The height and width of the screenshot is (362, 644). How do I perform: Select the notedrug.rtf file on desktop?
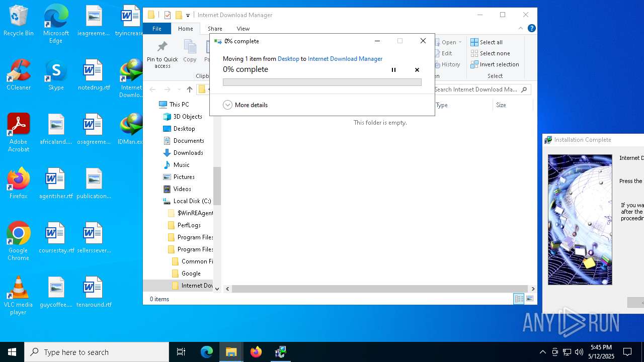[94, 75]
